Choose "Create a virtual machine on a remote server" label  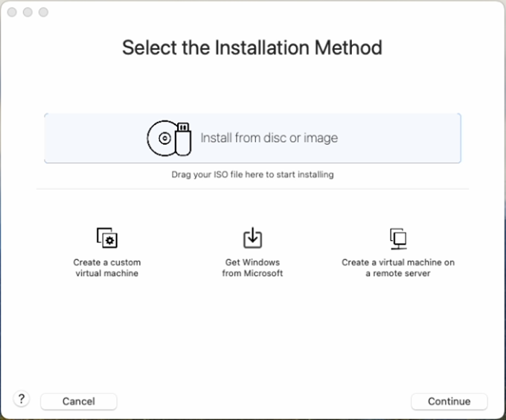(398, 268)
